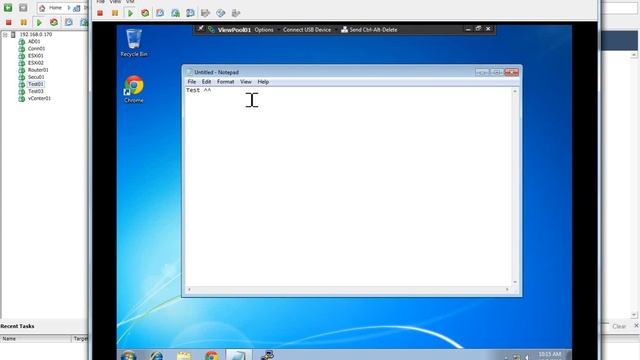
Task: Click the volume icon in guest system tray
Action: [x=527, y=357]
